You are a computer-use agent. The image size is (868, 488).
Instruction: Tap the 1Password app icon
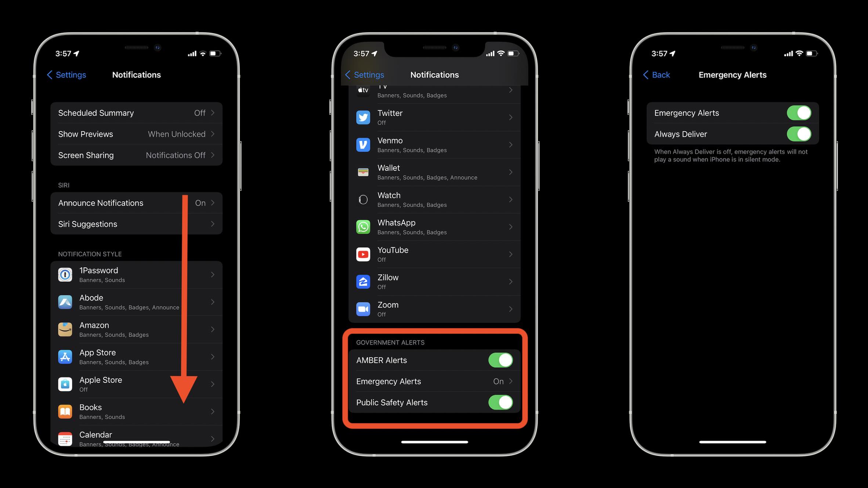click(x=65, y=275)
